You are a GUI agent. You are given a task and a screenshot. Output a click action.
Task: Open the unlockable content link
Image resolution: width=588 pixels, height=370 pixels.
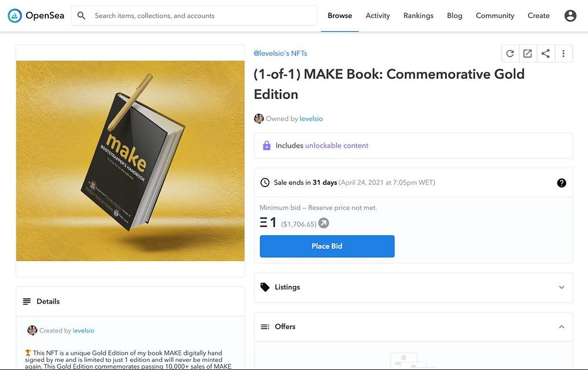pyautogui.click(x=336, y=145)
